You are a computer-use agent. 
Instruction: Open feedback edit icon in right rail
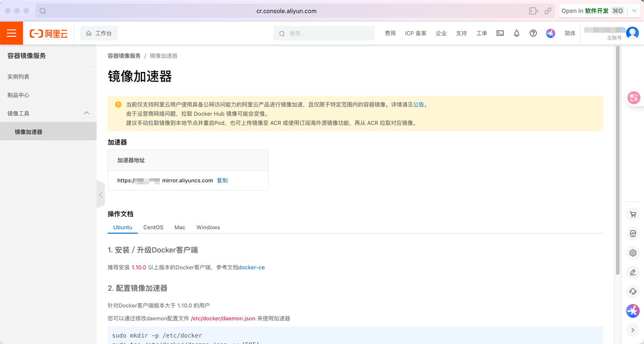(x=633, y=272)
